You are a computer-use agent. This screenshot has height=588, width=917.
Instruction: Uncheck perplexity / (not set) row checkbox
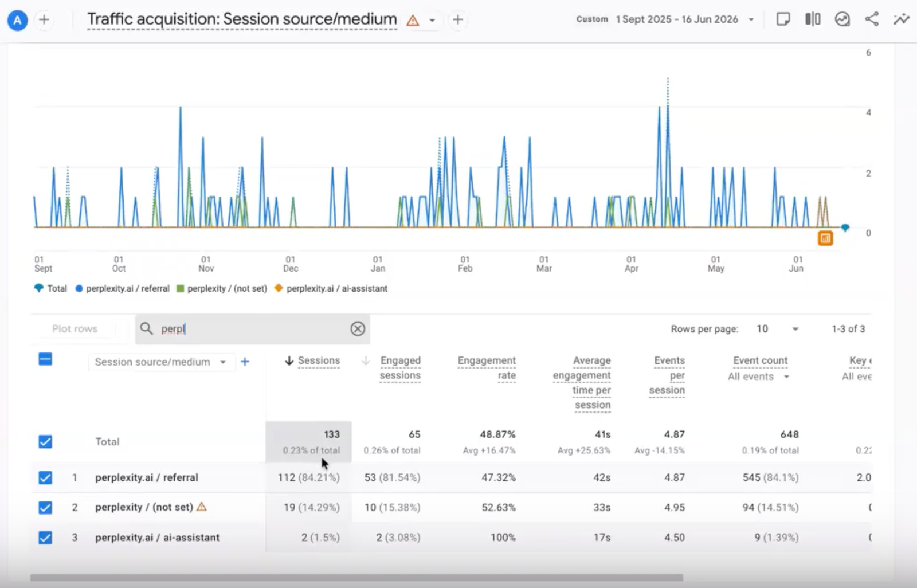point(45,508)
